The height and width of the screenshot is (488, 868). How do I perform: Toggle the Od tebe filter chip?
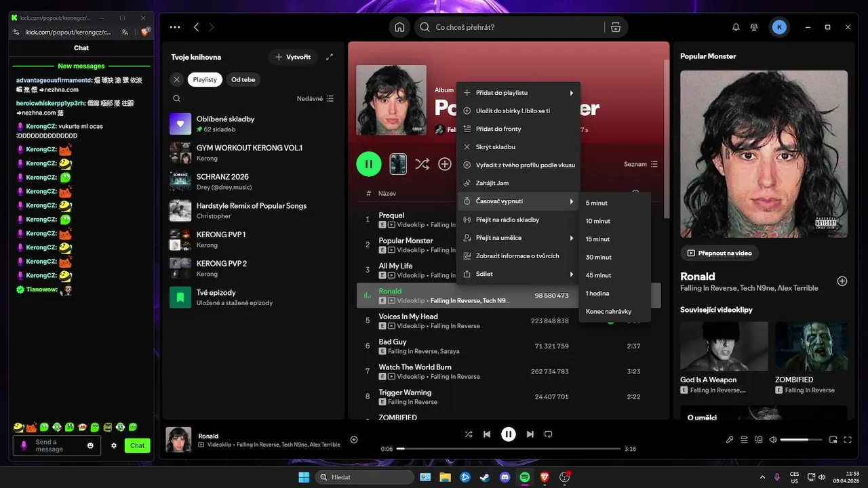click(243, 79)
